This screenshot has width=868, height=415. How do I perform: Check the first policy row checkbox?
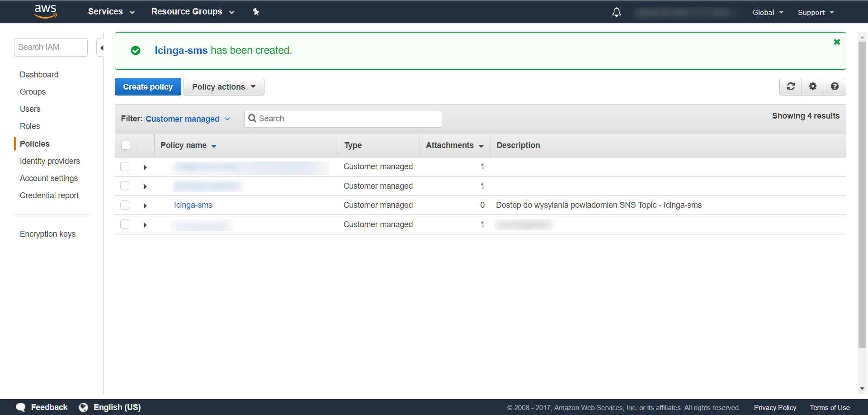click(x=125, y=167)
